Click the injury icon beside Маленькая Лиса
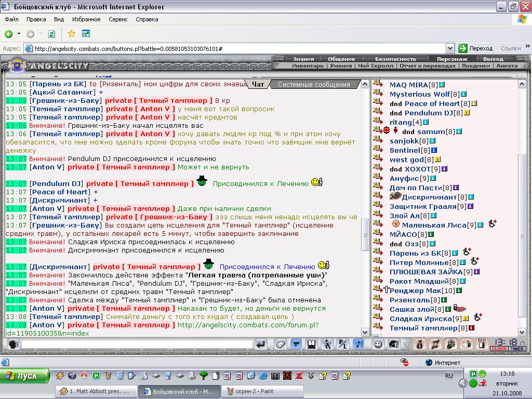532x399 pixels. 493,223
